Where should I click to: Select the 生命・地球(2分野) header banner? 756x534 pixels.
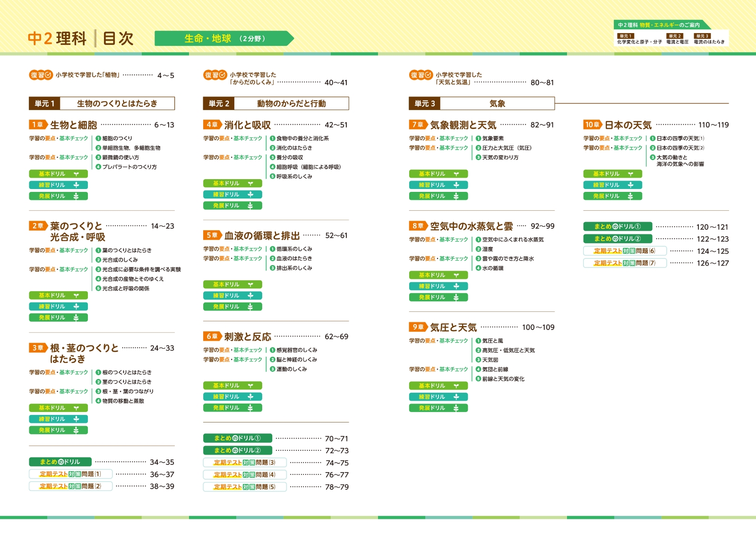click(x=224, y=39)
